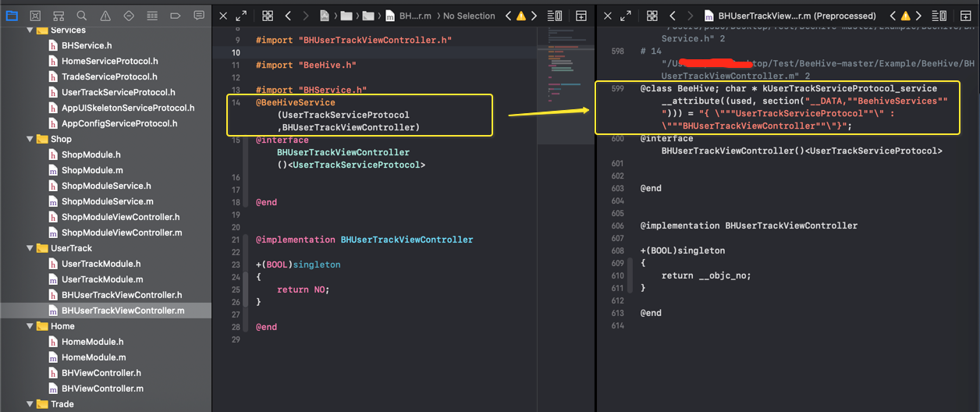Open second folder segment in jump bar
The width and height of the screenshot is (980, 412).
368,16
